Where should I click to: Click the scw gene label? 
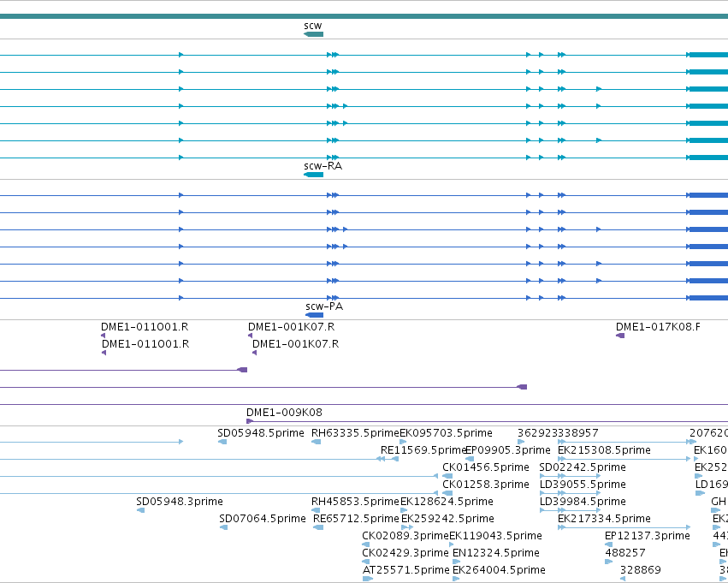point(313,26)
